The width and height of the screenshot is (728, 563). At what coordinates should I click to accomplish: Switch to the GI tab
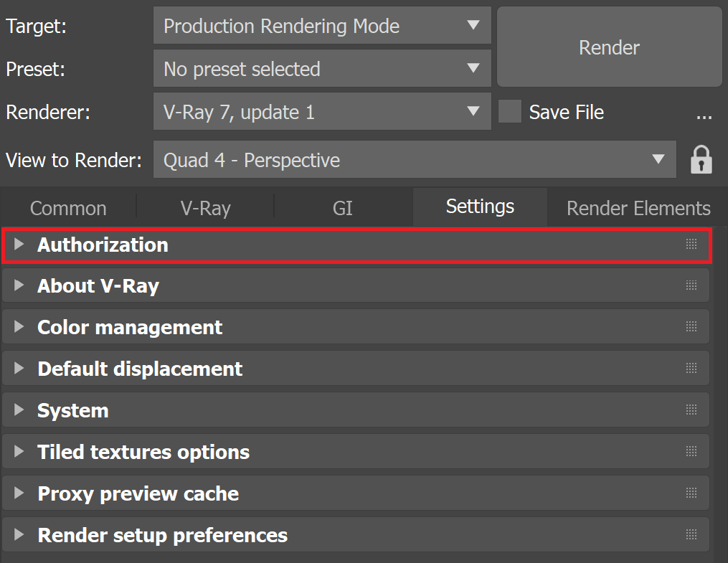pyautogui.click(x=343, y=207)
